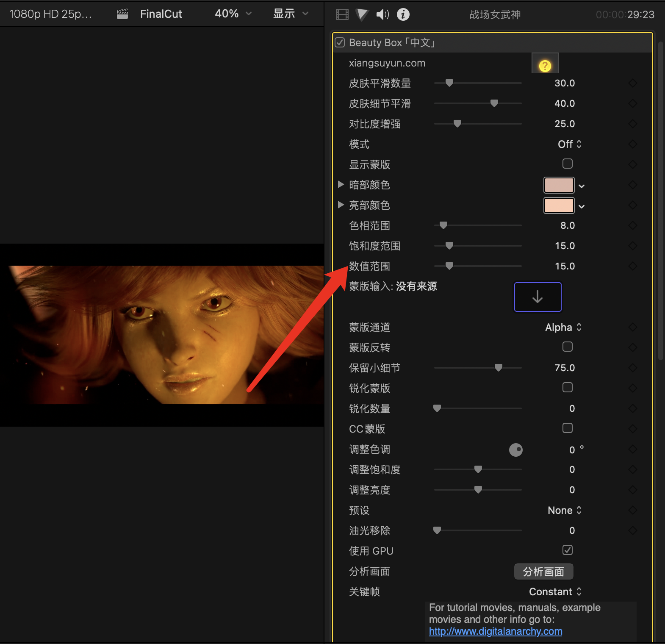Open the 亮部颜色 swatch chevron

tap(582, 206)
